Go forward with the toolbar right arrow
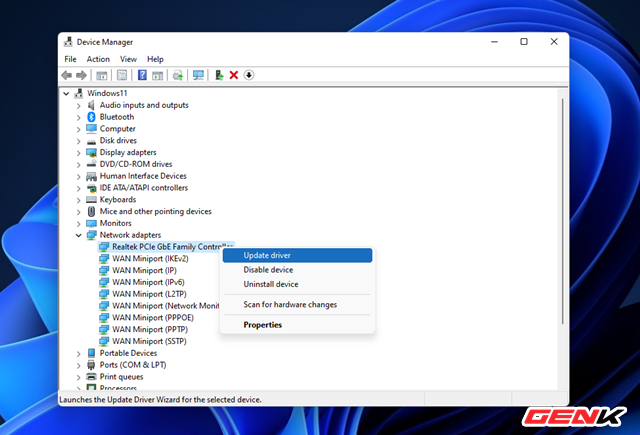 point(81,75)
